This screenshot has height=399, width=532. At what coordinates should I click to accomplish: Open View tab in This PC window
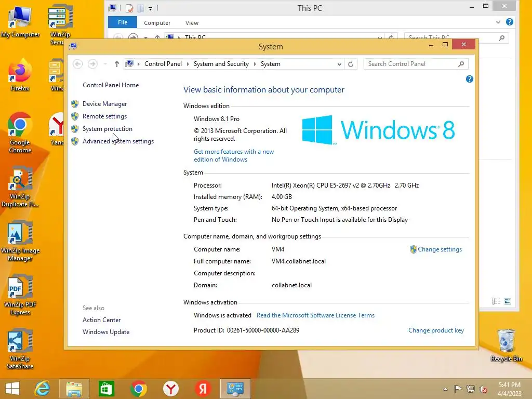click(192, 23)
